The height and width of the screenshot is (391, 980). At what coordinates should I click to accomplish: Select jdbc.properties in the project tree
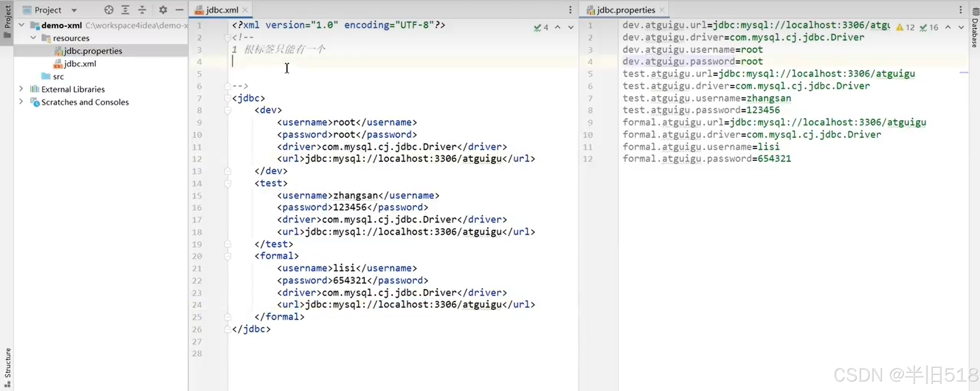click(92, 51)
